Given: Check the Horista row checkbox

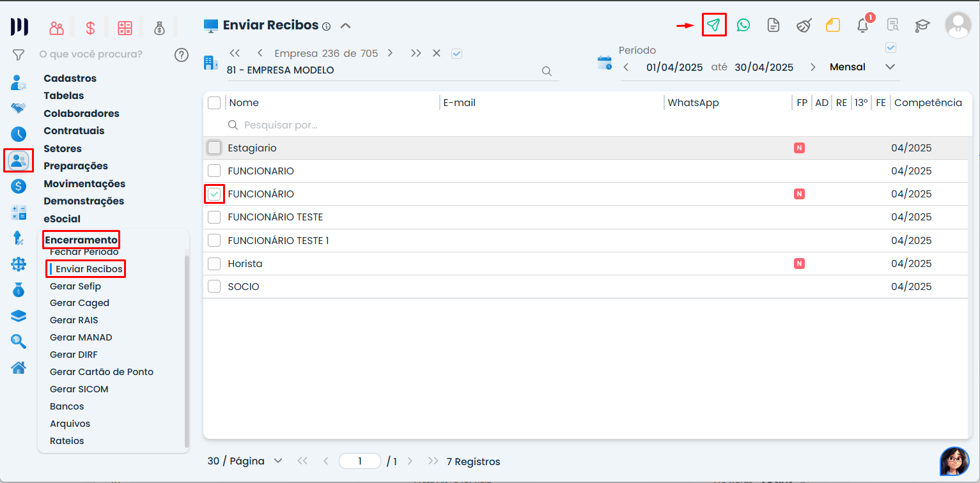Looking at the screenshot, I should click(x=214, y=264).
